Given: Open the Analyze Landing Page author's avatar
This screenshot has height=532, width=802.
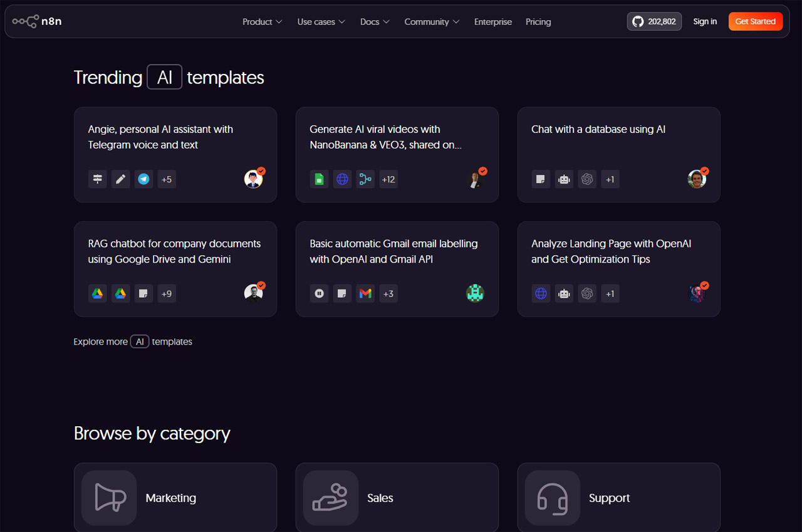Looking at the screenshot, I should [x=697, y=293].
